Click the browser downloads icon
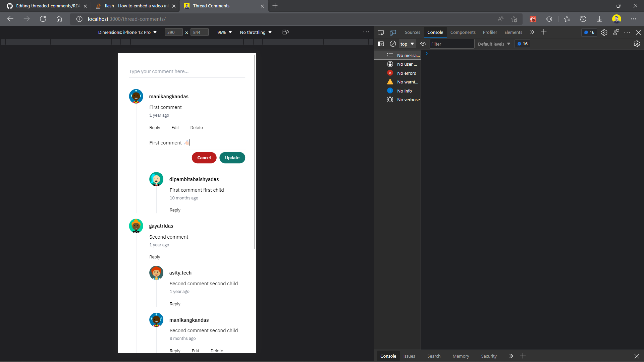 coord(599,19)
